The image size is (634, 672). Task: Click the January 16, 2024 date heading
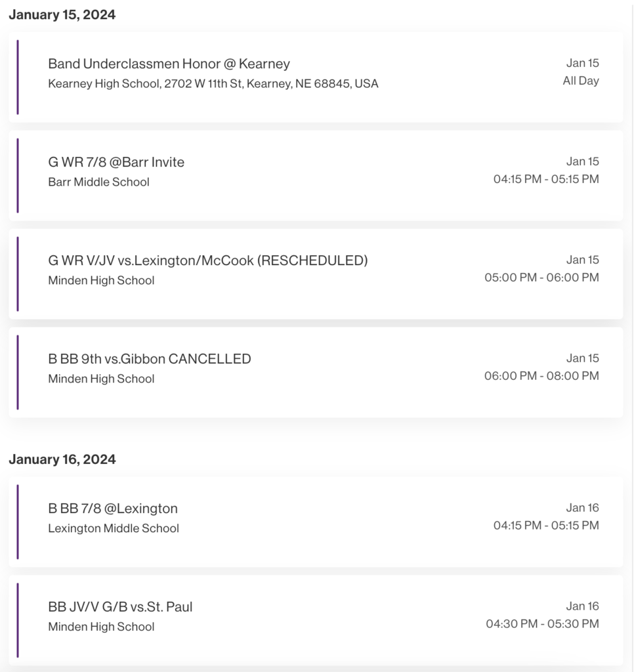[x=62, y=459]
